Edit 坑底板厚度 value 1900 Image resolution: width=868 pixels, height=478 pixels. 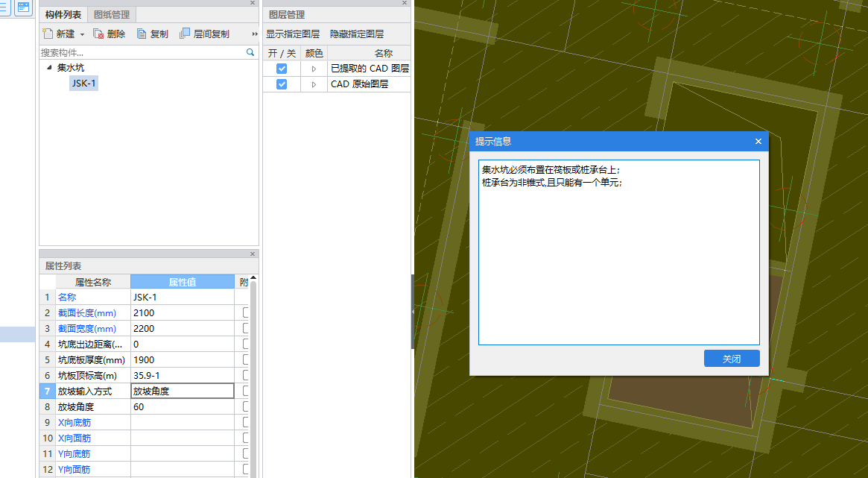(x=183, y=359)
